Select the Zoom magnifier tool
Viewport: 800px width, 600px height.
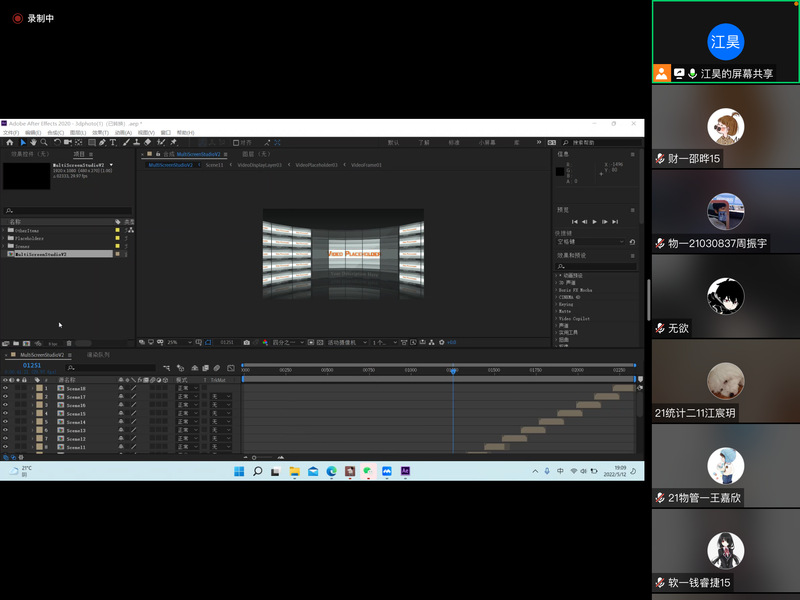click(44, 143)
